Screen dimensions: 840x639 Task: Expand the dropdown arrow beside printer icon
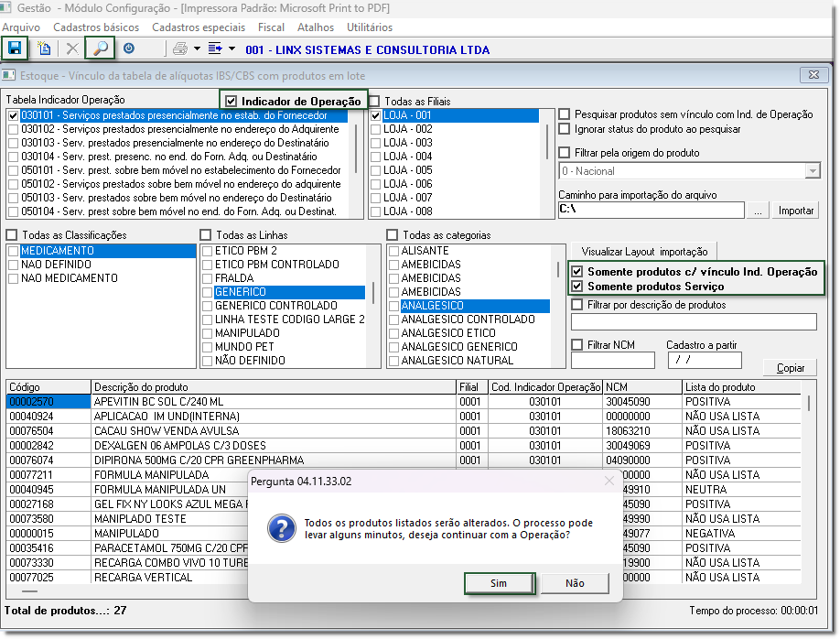pyautogui.click(x=197, y=49)
